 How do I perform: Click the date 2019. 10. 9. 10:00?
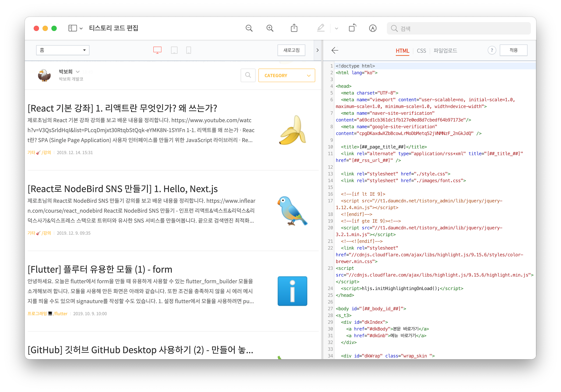pyautogui.click(x=90, y=314)
